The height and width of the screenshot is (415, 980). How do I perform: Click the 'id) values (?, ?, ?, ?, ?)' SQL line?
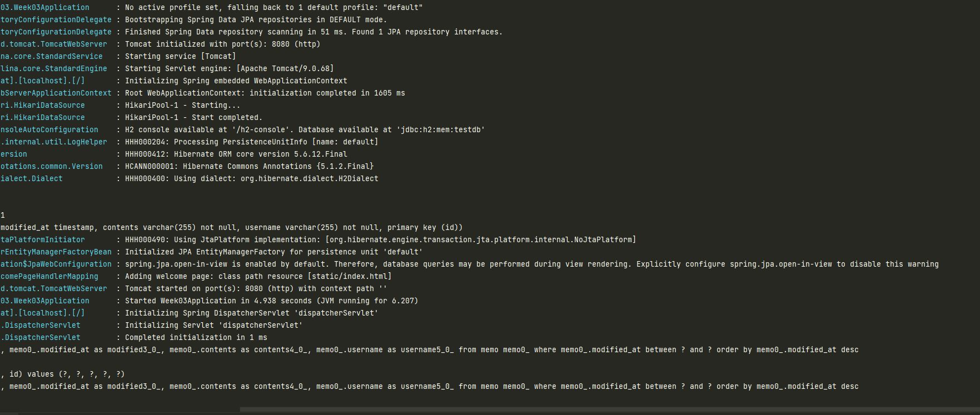pos(63,374)
